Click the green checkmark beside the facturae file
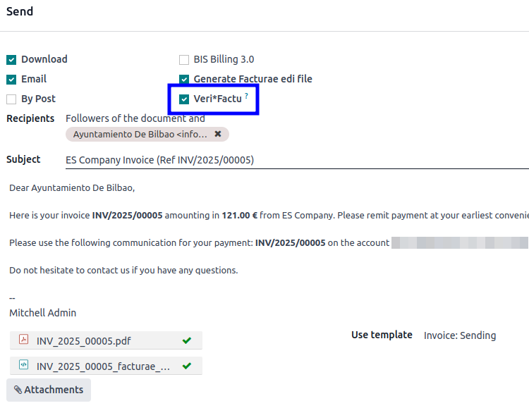This screenshot has height=420, width=529. tap(187, 366)
